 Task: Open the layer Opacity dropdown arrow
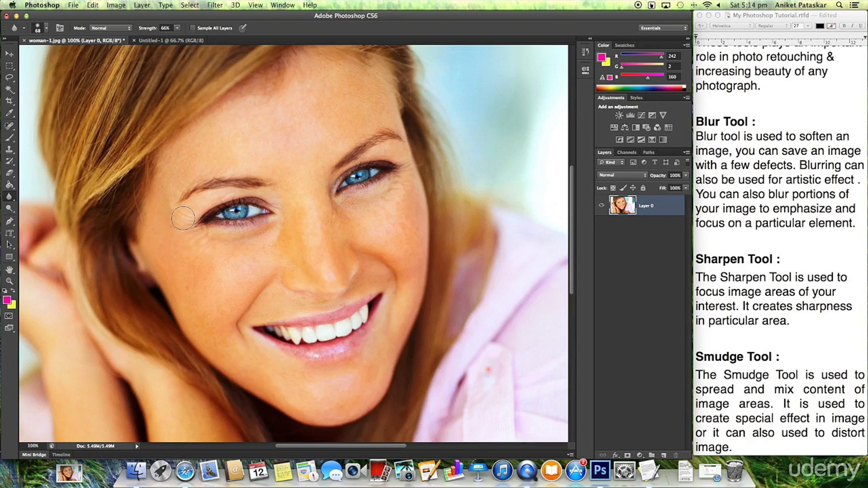686,175
